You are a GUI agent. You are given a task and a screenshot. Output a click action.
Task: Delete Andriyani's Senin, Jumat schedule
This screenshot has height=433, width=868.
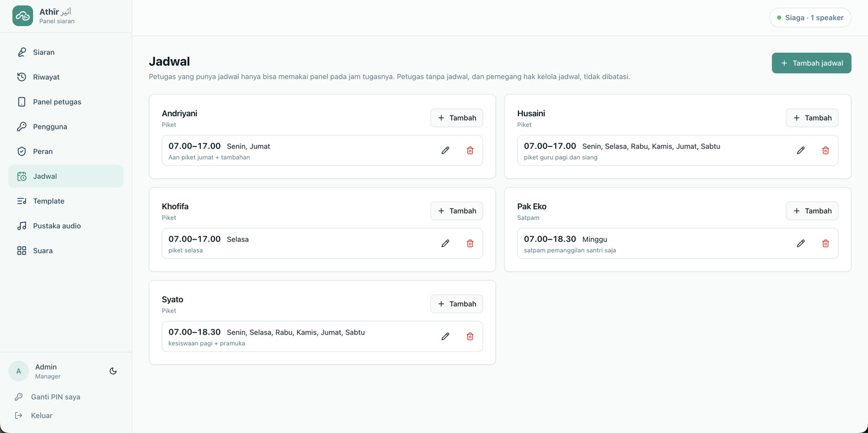470,150
